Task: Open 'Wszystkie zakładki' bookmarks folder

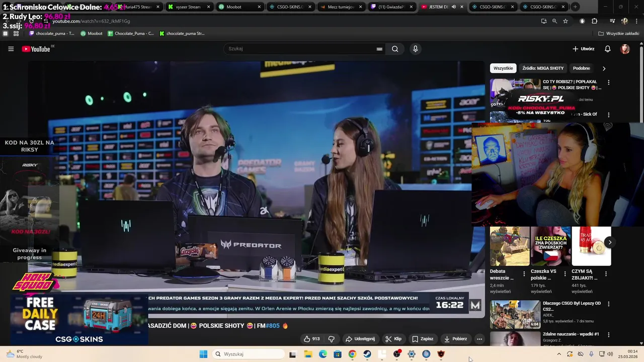Action: pyautogui.click(x=618, y=34)
